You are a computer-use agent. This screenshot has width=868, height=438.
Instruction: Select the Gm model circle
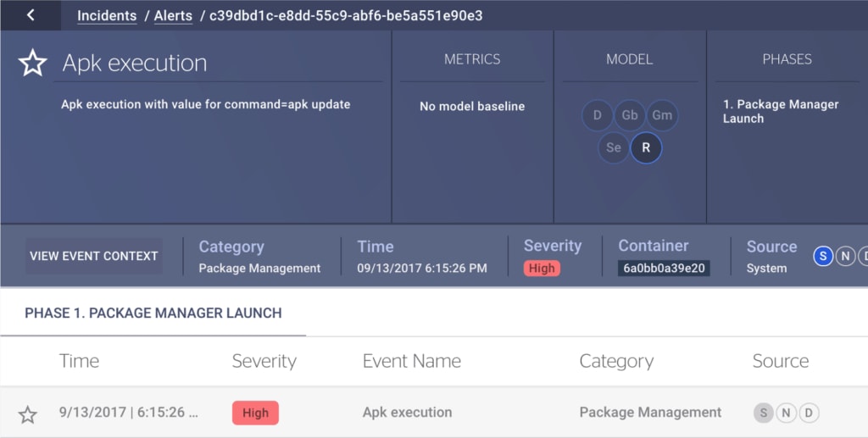(x=662, y=115)
